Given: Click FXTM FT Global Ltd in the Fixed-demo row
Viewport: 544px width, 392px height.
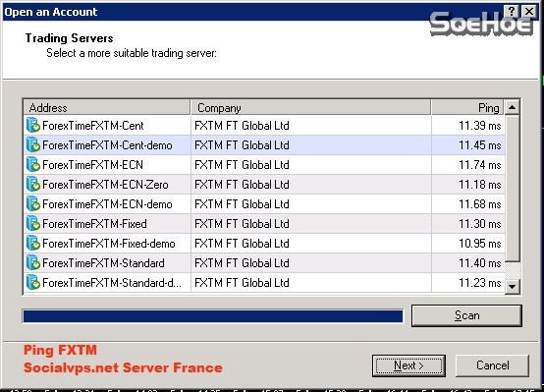Looking at the screenshot, I should 242,244.
